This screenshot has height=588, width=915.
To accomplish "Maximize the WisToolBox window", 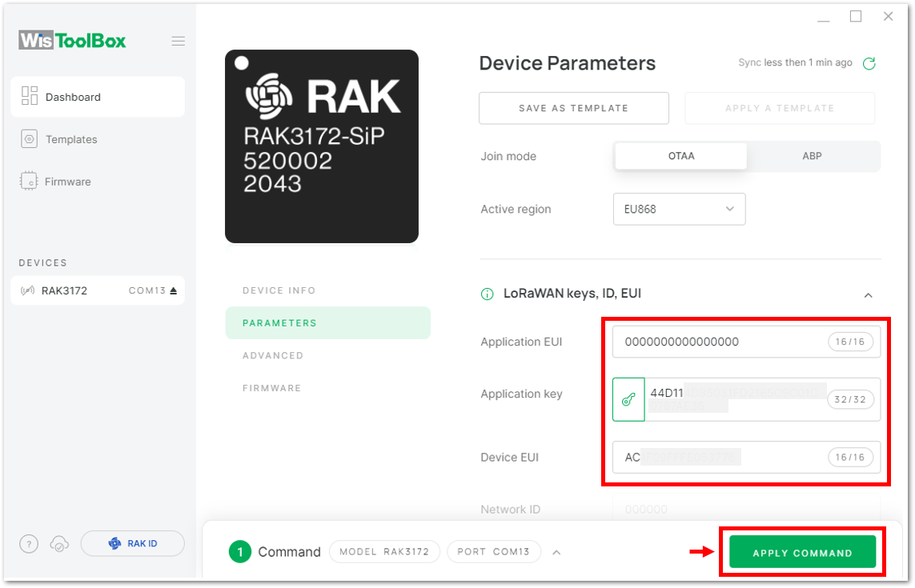I will point(856,16).
